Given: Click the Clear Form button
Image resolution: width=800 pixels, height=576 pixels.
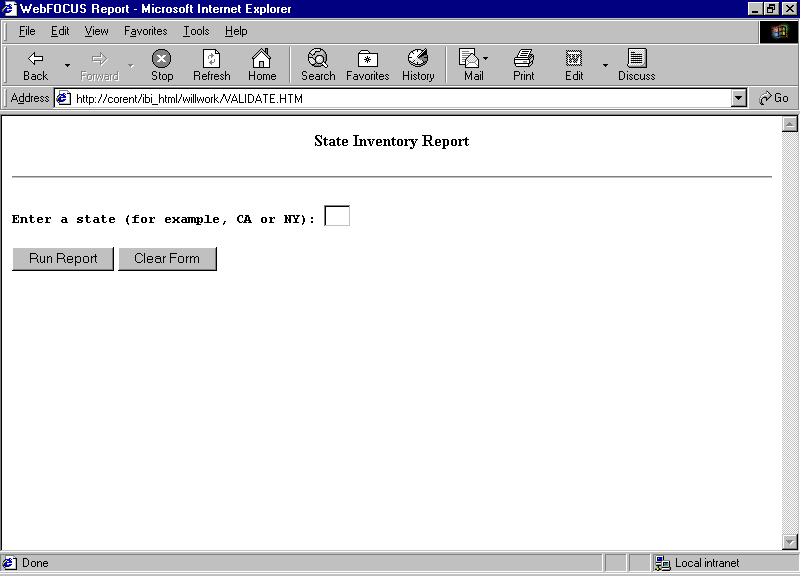Looking at the screenshot, I should (167, 259).
